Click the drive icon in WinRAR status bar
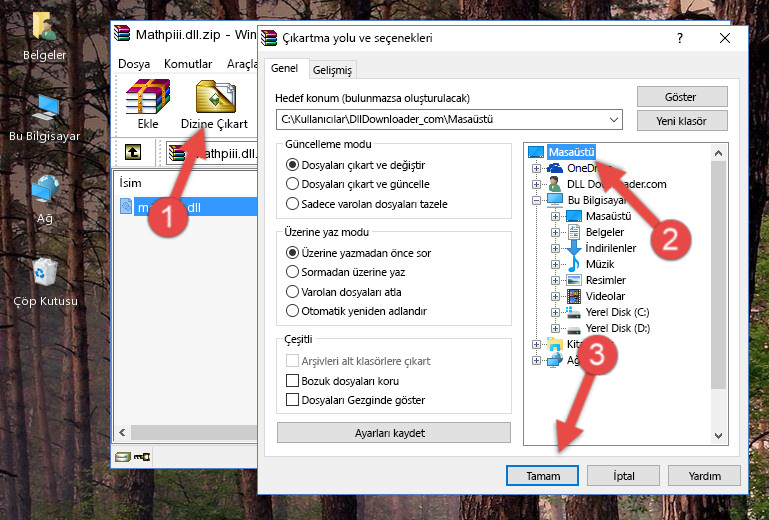 coord(123,457)
